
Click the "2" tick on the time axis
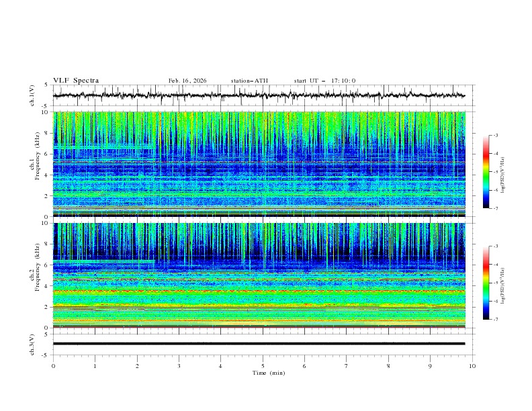pos(137,366)
